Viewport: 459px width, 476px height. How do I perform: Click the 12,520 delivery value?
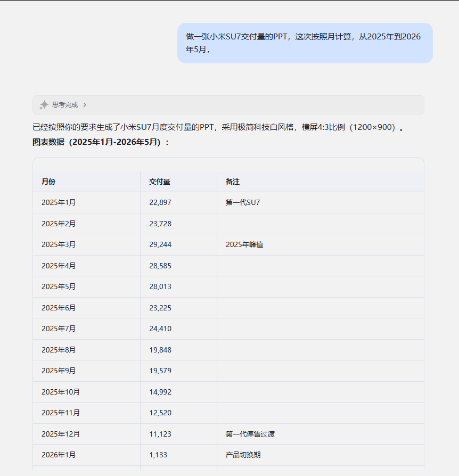click(x=160, y=413)
